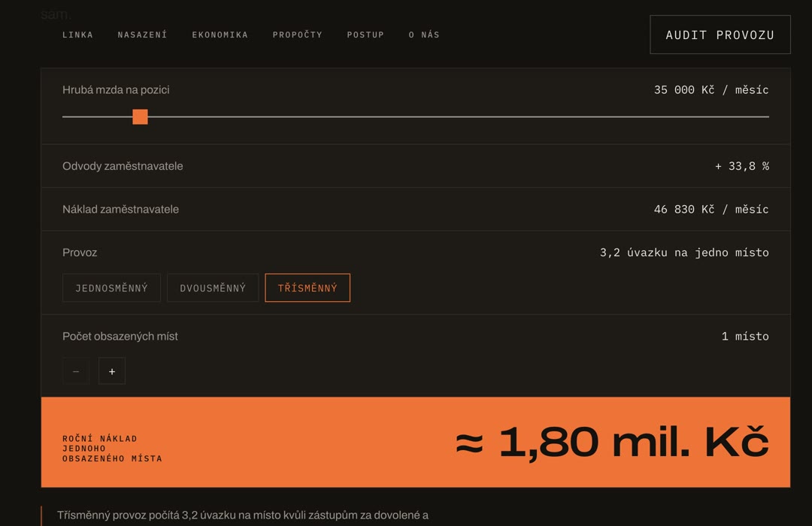Image resolution: width=812 pixels, height=526 pixels.
Task: Click the 'ROČNÍ NÁKLAD JEDNOHO OBSAZENÉHO MÍSTA' caption
Action: [112, 449]
